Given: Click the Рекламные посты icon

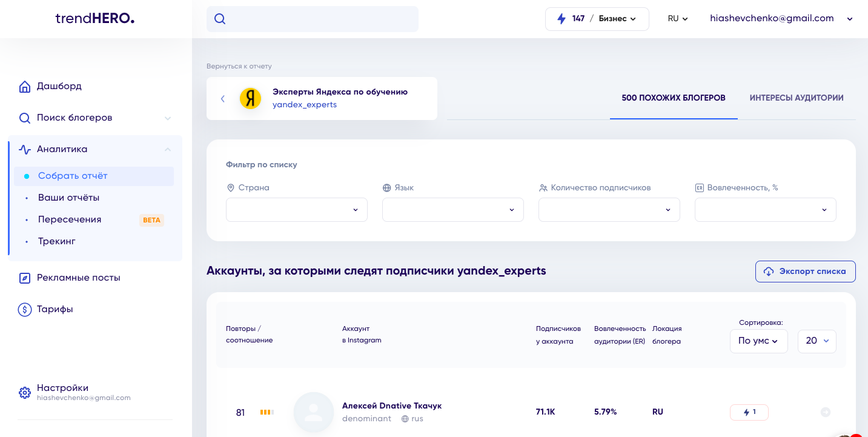Looking at the screenshot, I should click(x=25, y=278).
